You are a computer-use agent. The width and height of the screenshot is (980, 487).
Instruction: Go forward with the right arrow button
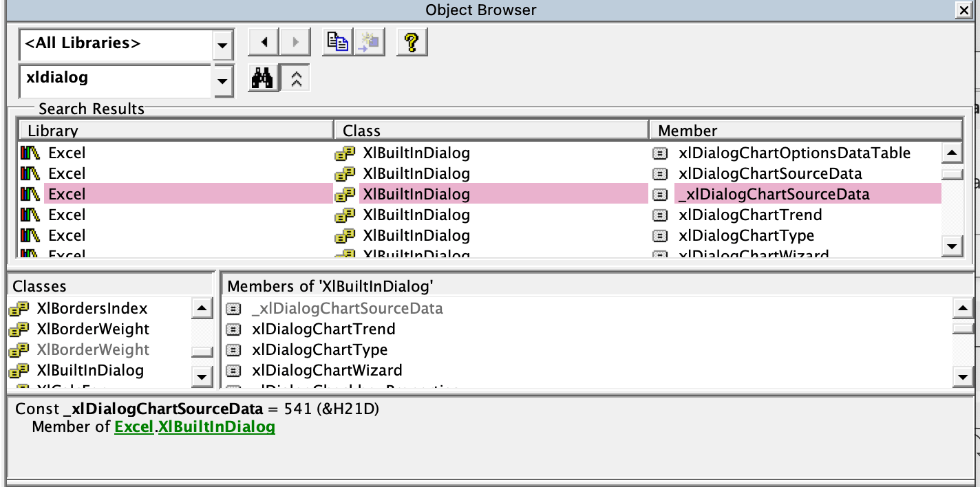tap(295, 43)
